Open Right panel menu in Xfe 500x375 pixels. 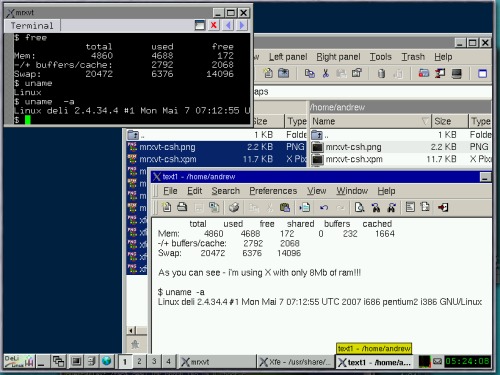point(338,57)
